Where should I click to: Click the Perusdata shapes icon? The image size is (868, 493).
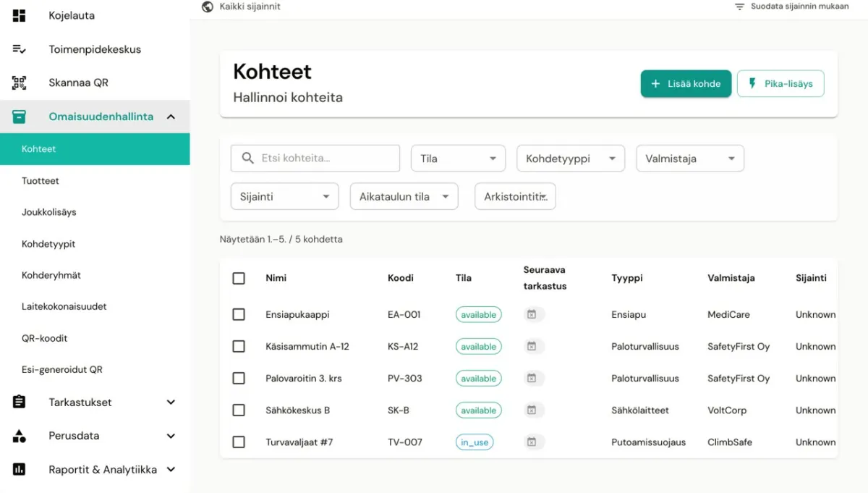pos(20,436)
